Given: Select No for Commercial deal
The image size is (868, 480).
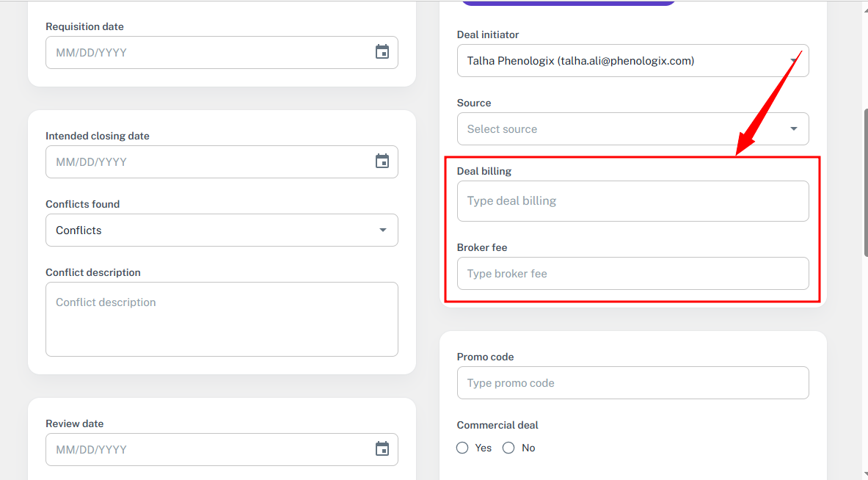Looking at the screenshot, I should [508, 448].
